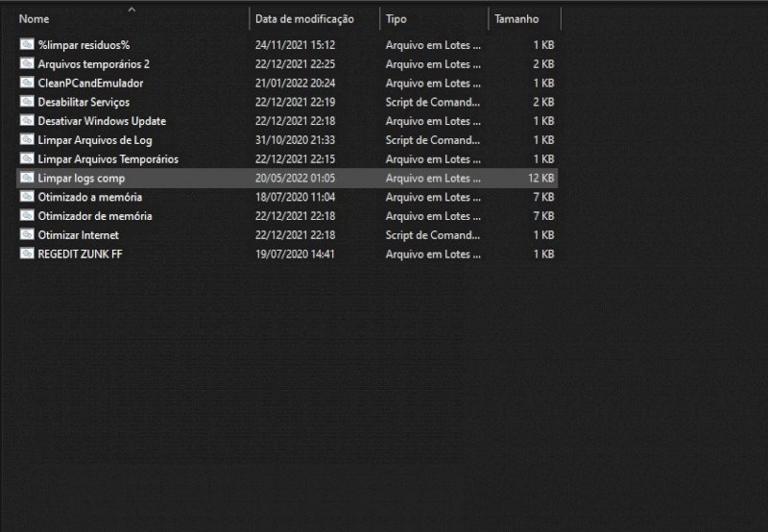Click the %limpar residuos% batch file icon

tap(27, 45)
